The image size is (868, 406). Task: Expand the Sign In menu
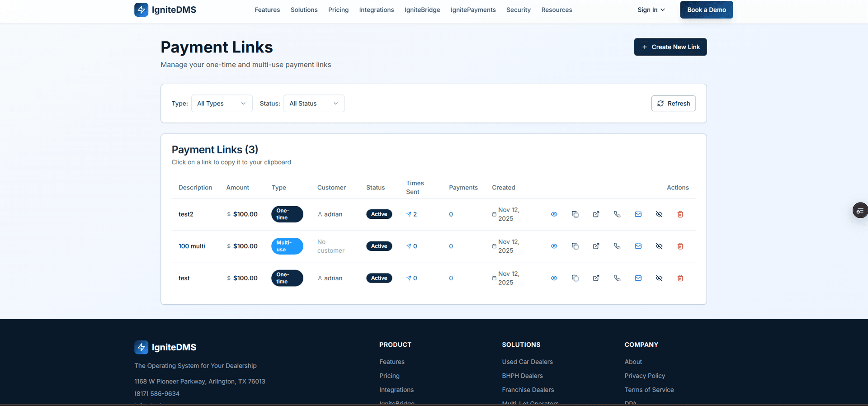point(651,10)
